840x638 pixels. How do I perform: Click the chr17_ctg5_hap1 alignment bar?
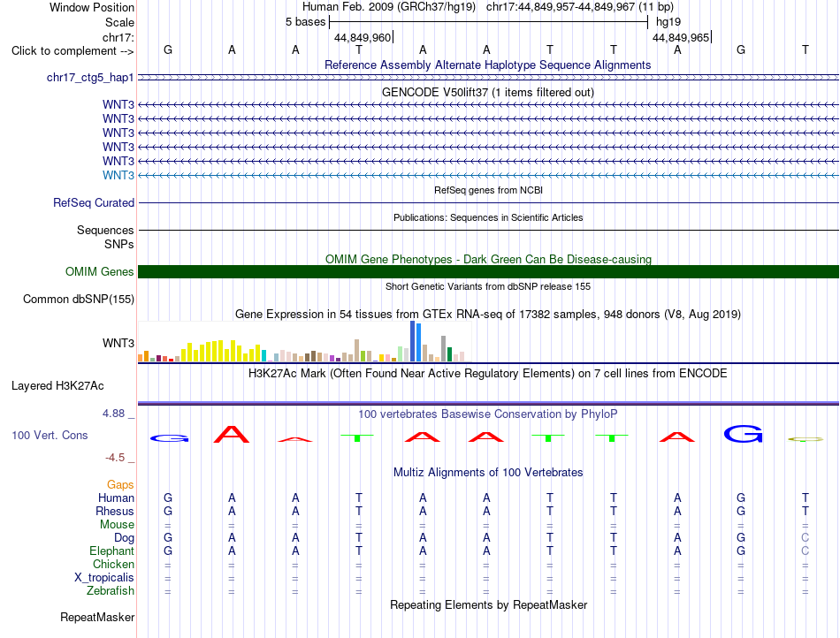coord(488,78)
